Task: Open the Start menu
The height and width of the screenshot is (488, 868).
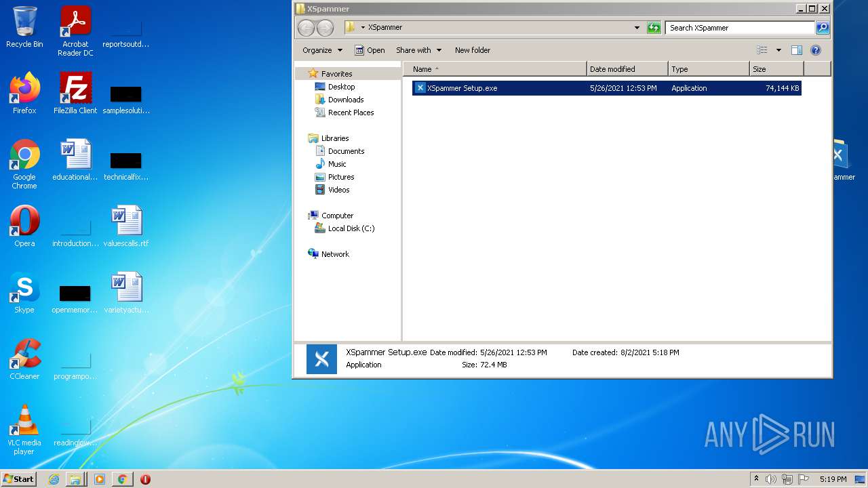Action: (18, 479)
